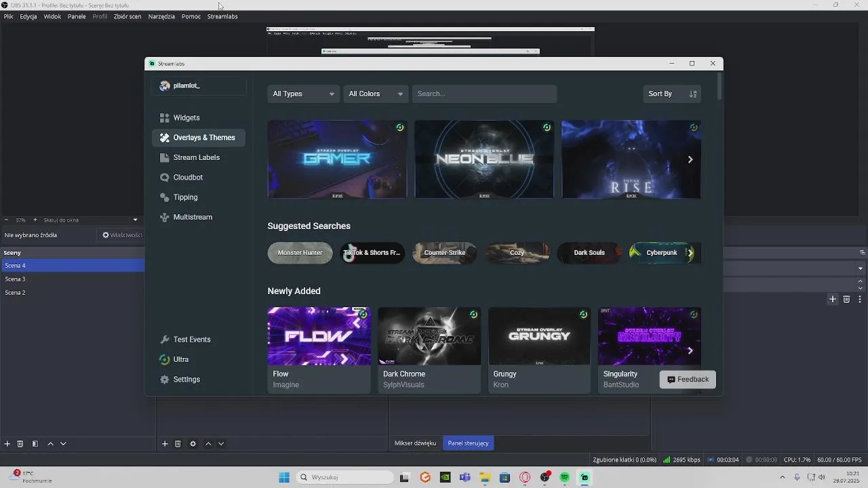Open Microsoft Teams from the taskbar
868x488 pixels.
tap(465, 478)
